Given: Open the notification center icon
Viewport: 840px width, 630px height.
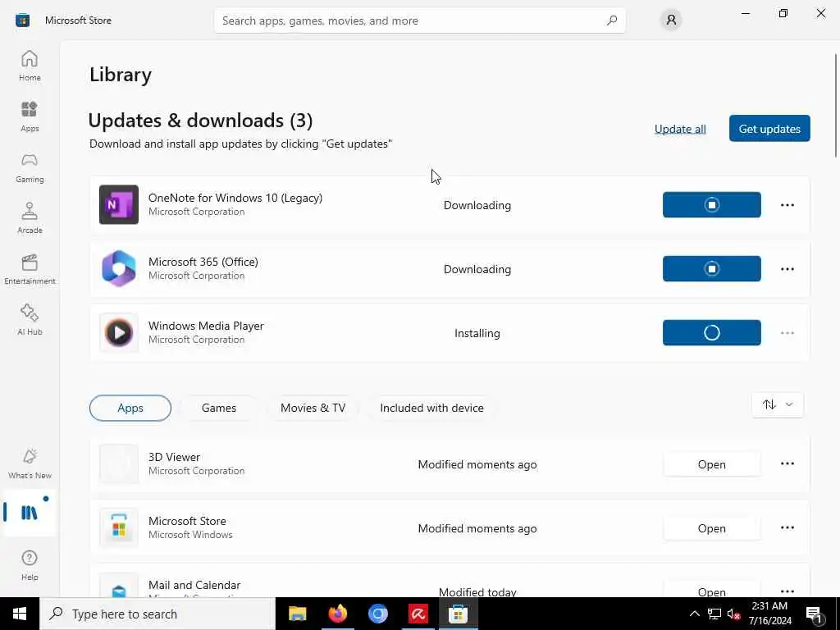Looking at the screenshot, I should click(814, 614).
